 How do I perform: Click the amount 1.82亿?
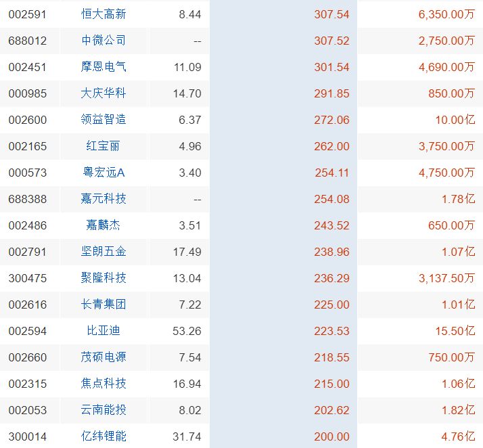[458, 410]
